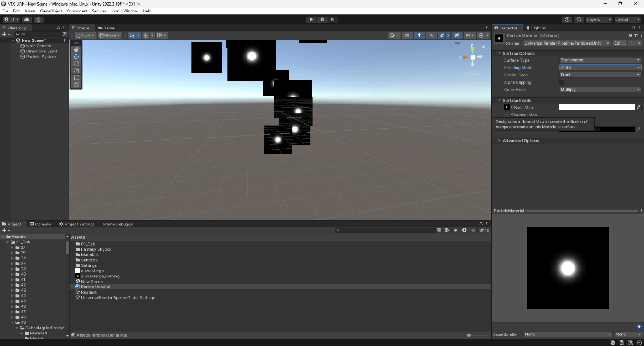The width and height of the screenshot is (644, 346).
Task: Switch to the Game tab
Action: coord(106,28)
